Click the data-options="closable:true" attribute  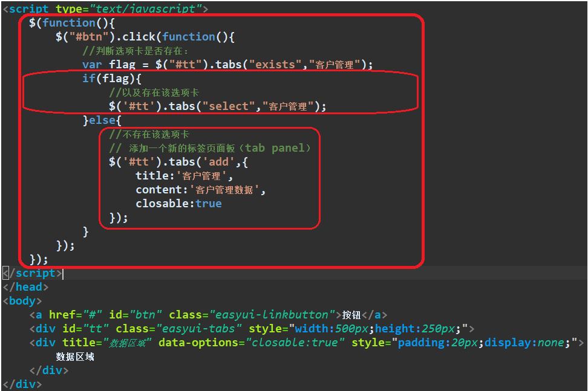pyautogui.click(x=252, y=343)
